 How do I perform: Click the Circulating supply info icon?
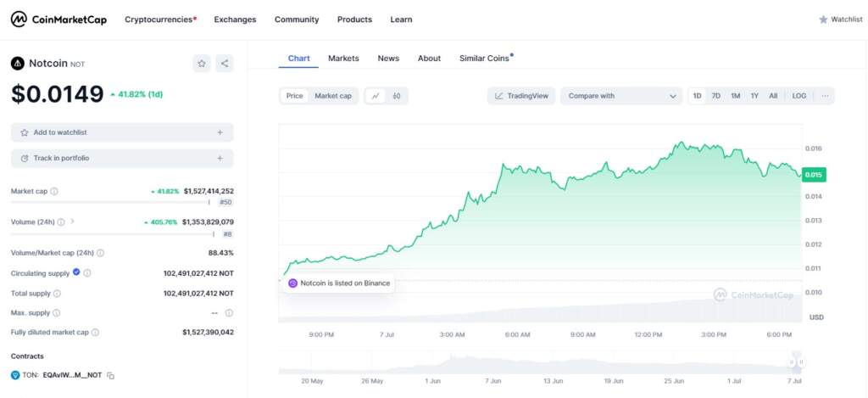point(87,273)
